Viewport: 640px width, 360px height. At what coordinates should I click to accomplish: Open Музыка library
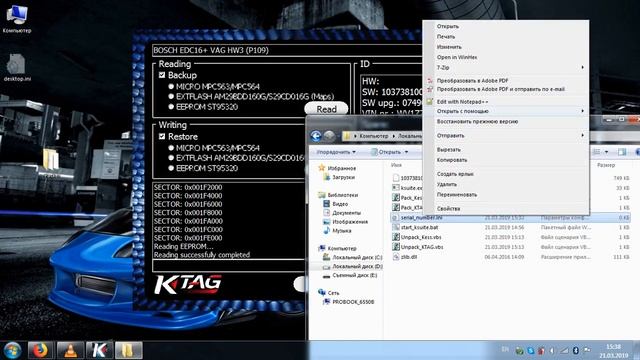pyautogui.click(x=342, y=231)
